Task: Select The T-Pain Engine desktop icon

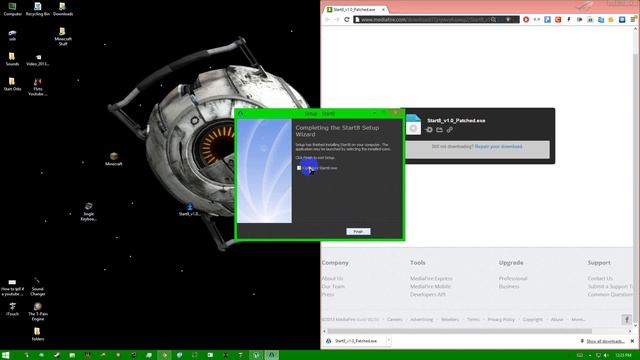Action: tap(38, 311)
